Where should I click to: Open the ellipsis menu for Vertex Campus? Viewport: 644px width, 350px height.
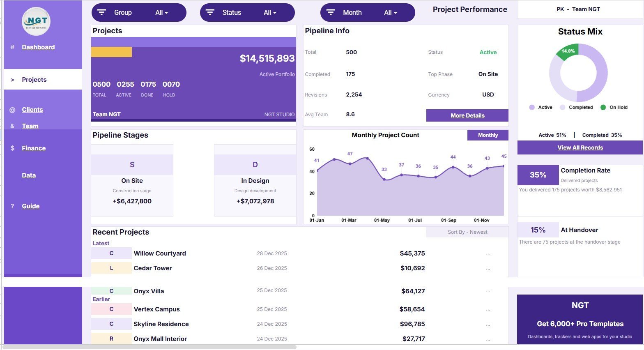click(x=488, y=310)
